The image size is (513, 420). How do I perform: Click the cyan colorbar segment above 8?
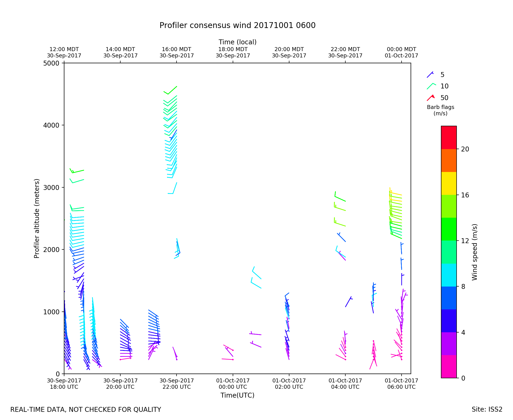[x=449, y=275]
